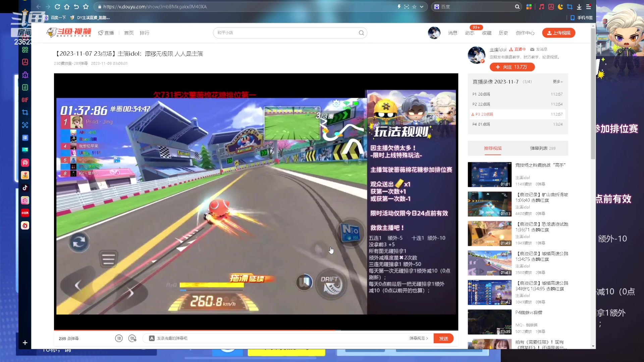The height and width of the screenshot is (362, 644).
Task: Click the 上传视频 upload button
Action: pos(558,33)
